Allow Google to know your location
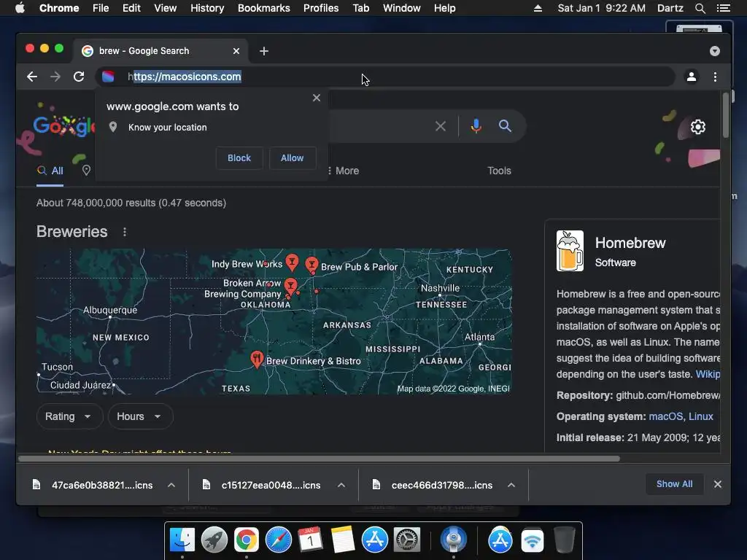 292,158
